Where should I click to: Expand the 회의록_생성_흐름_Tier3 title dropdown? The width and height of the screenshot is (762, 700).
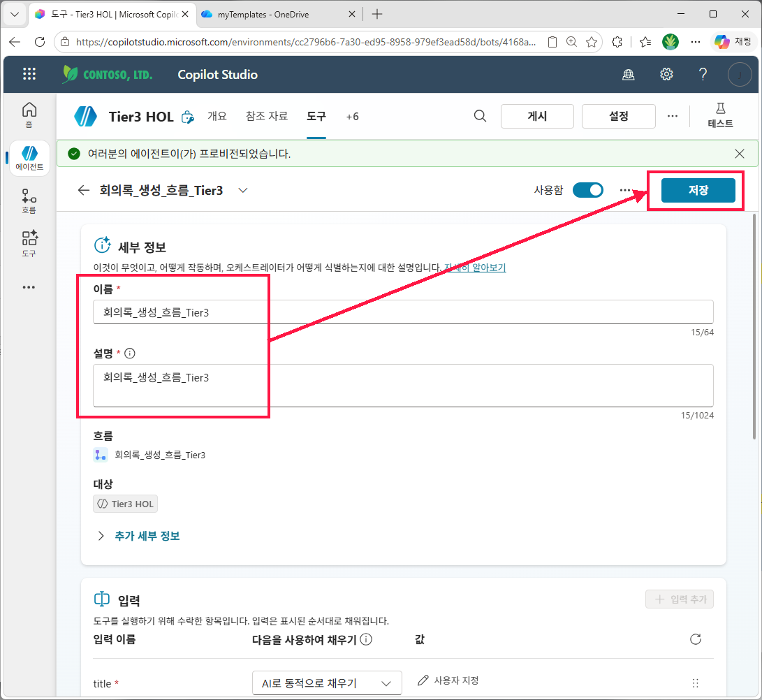tap(243, 190)
